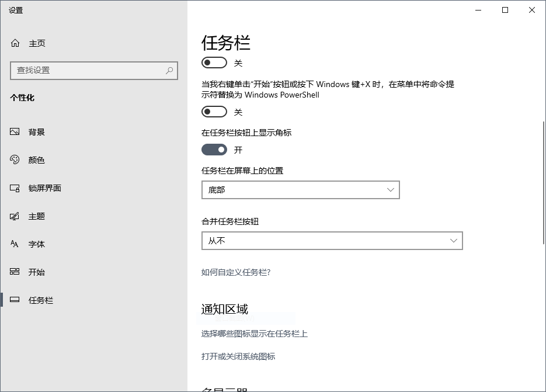Expand the 合并任务栏按钮 dropdown showing 从不
This screenshot has width=546, height=392.
coord(332,241)
